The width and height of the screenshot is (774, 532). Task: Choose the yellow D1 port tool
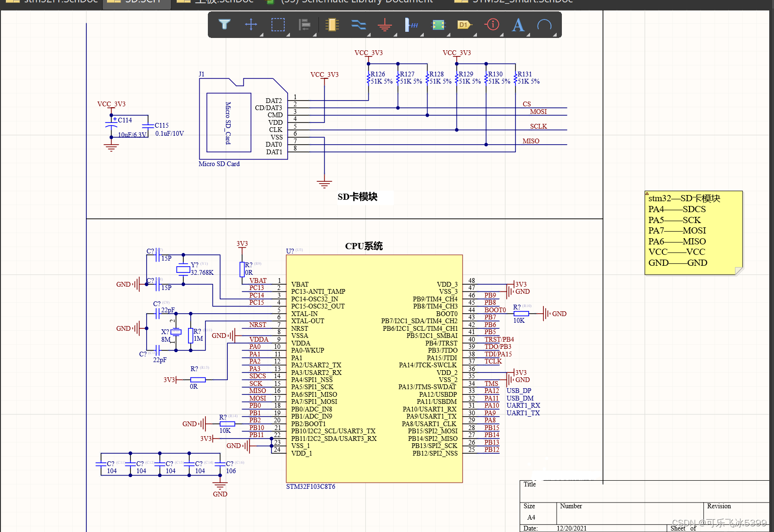[464, 25]
